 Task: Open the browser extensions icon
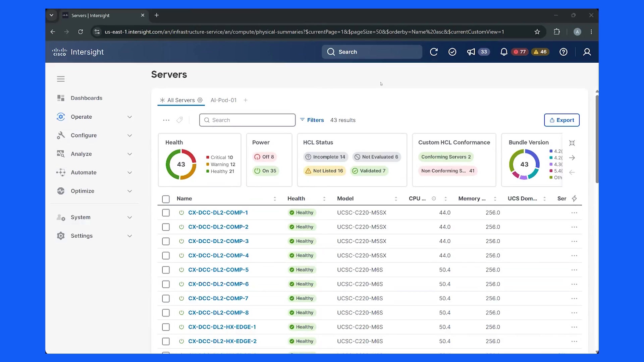pyautogui.click(x=557, y=32)
